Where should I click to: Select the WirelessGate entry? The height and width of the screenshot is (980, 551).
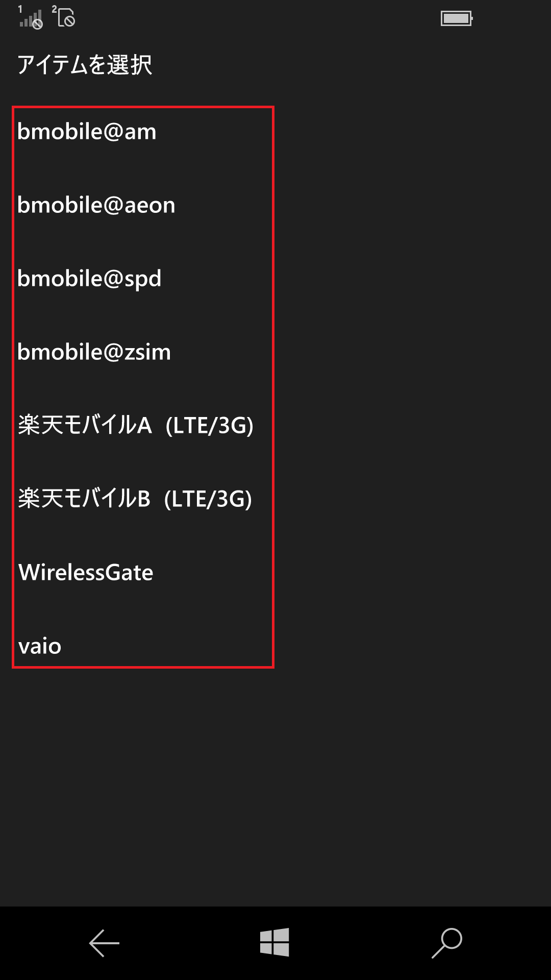143,573
